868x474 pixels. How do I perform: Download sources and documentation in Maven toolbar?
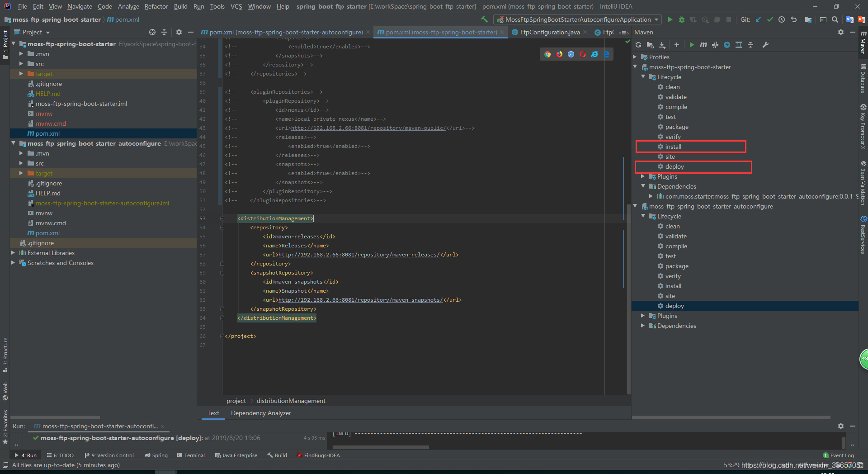(662, 45)
